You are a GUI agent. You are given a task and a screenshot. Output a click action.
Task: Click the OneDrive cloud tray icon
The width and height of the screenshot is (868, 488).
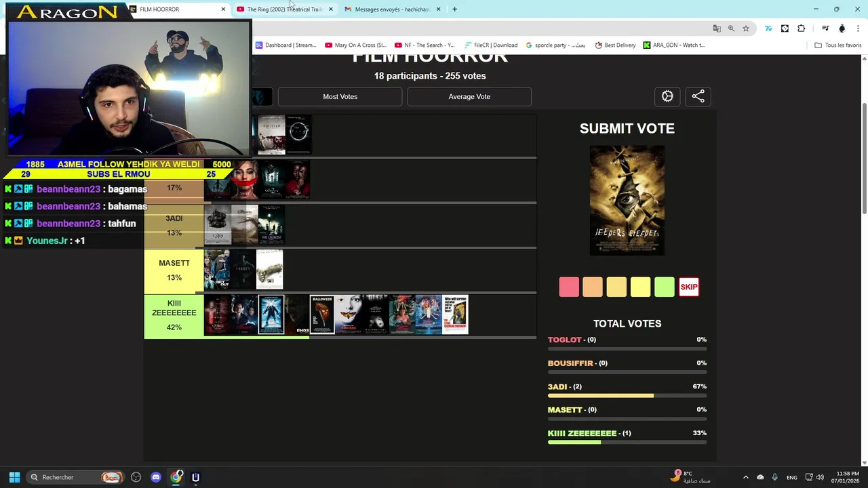pyautogui.click(x=760, y=477)
